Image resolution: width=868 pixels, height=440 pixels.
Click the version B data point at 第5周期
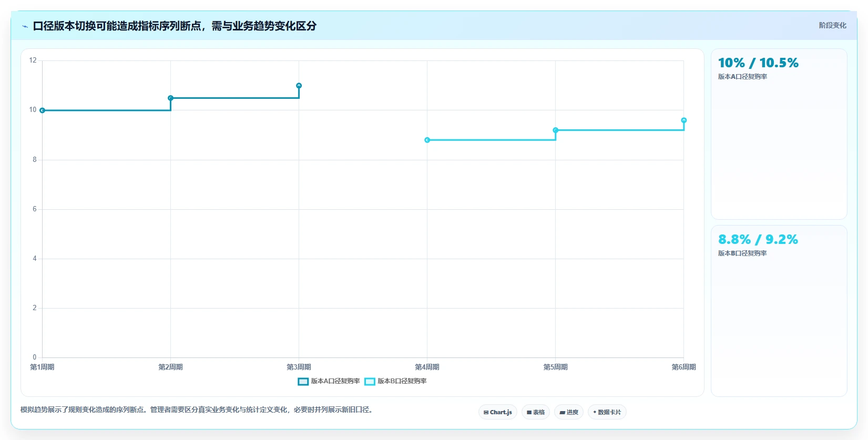pos(555,130)
